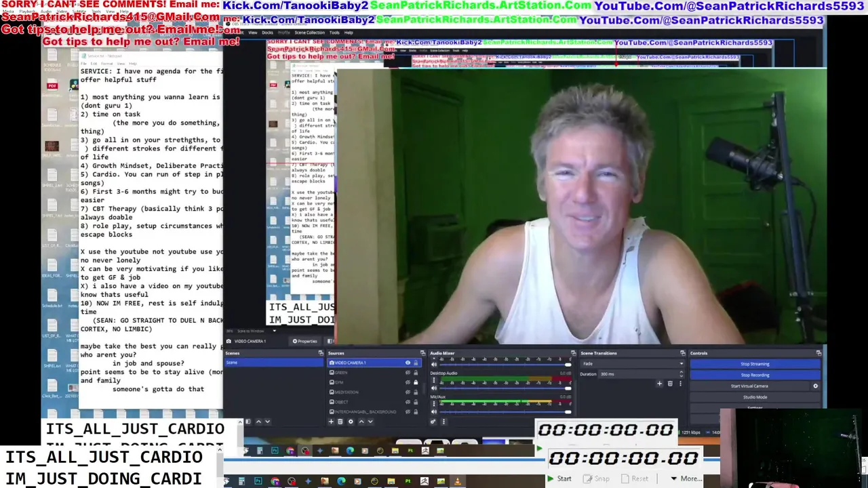868x488 pixels.
Task: Adjust Desktop Audio volume slider
Action: click(506, 388)
